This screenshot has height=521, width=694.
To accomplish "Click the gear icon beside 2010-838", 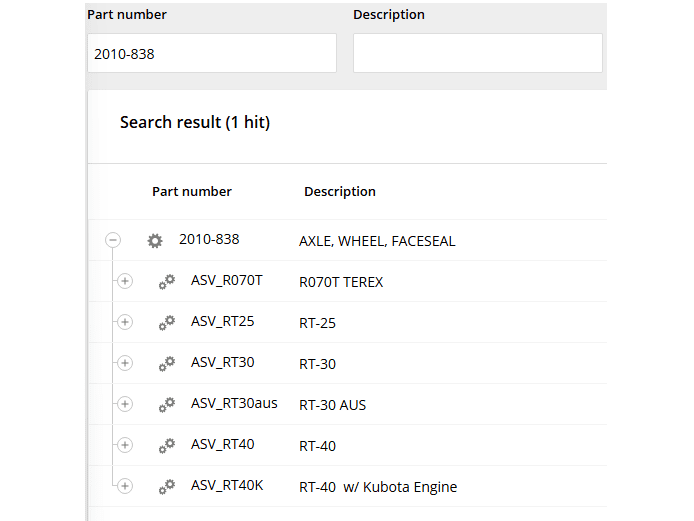I will [x=155, y=241].
